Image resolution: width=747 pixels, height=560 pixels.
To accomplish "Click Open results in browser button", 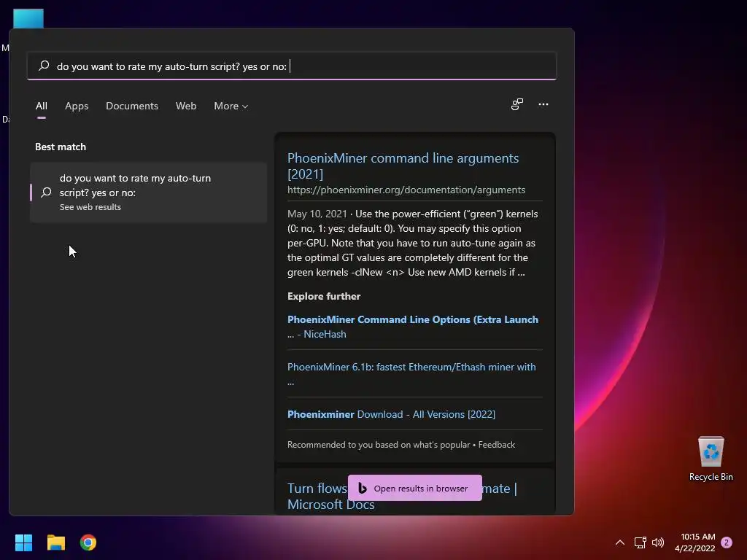I will click(414, 488).
